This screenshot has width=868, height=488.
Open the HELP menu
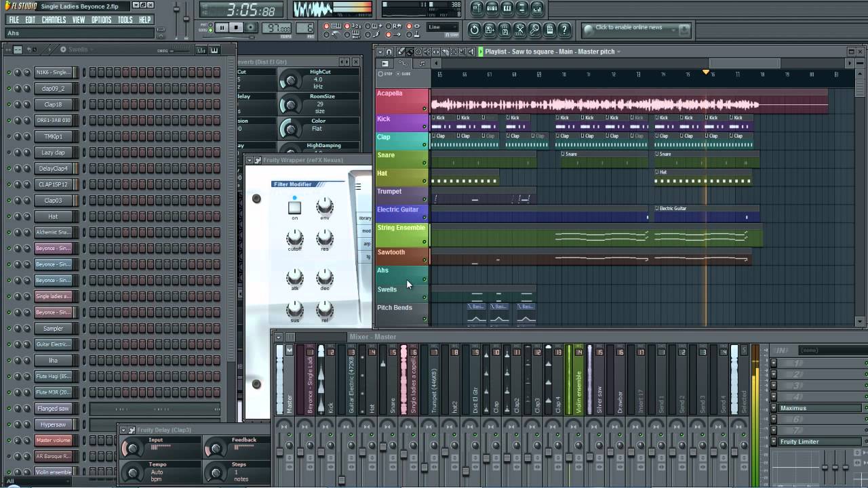coord(144,20)
